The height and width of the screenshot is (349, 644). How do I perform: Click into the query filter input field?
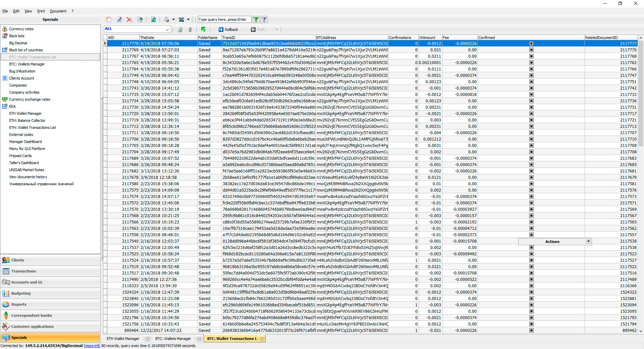tap(224, 19)
